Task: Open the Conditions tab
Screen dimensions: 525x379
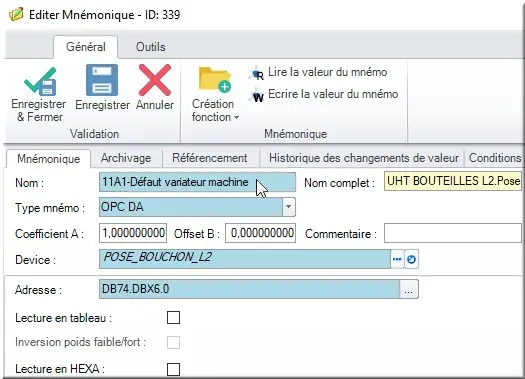Action: pyautogui.click(x=495, y=158)
